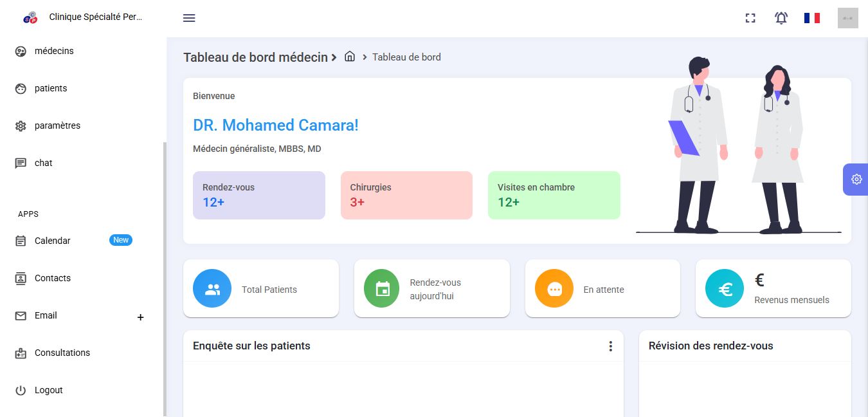Viewport: 868px width, 417px height.
Task: Open French flag language dropdown
Action: point(812,18)
